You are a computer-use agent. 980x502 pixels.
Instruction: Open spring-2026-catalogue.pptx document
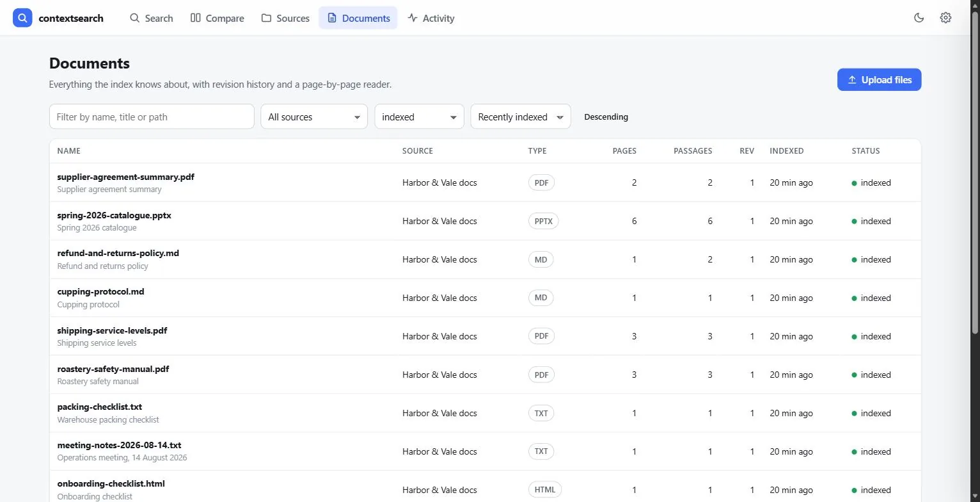tap(114, 215)
